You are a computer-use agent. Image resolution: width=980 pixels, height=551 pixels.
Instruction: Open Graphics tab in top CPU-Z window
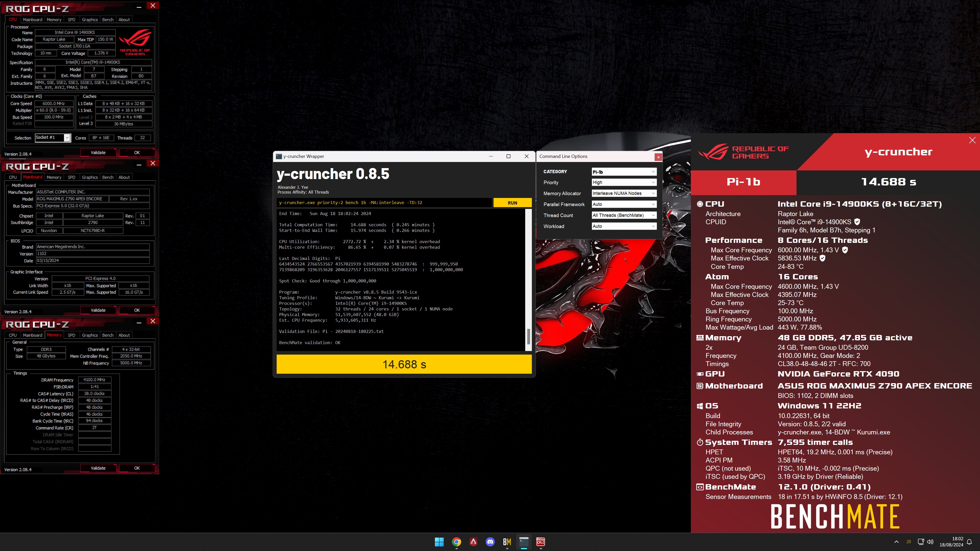(x=90, y=19)
